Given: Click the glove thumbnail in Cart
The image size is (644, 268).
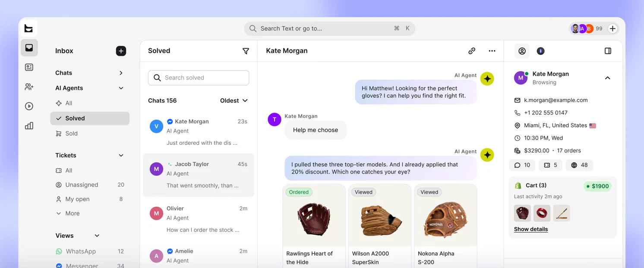Looking at the screenshot, I should [522, 213].
